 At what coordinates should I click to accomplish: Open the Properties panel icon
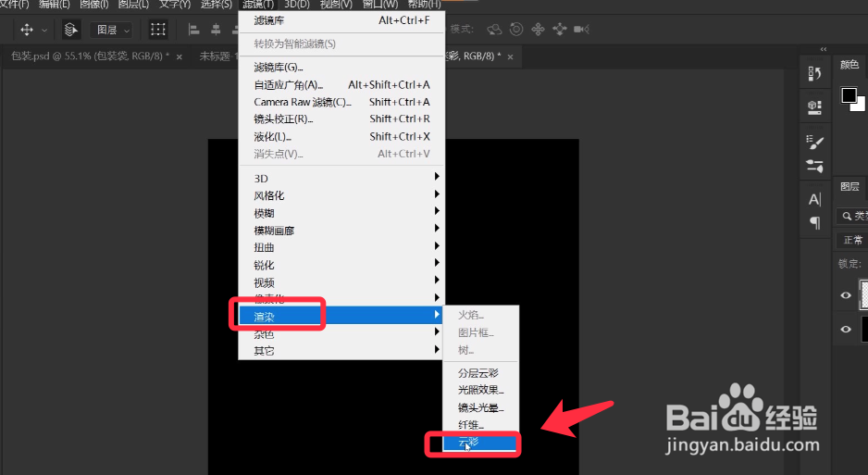point(814,106)
